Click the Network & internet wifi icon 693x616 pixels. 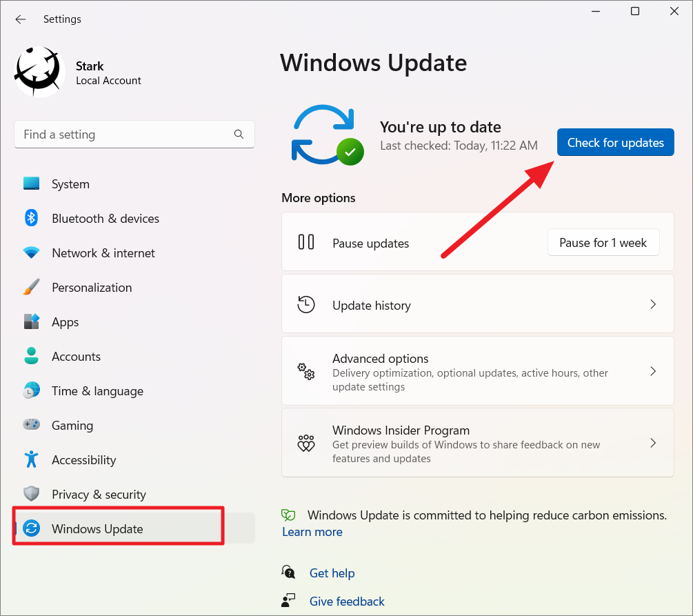coord(32,252)
